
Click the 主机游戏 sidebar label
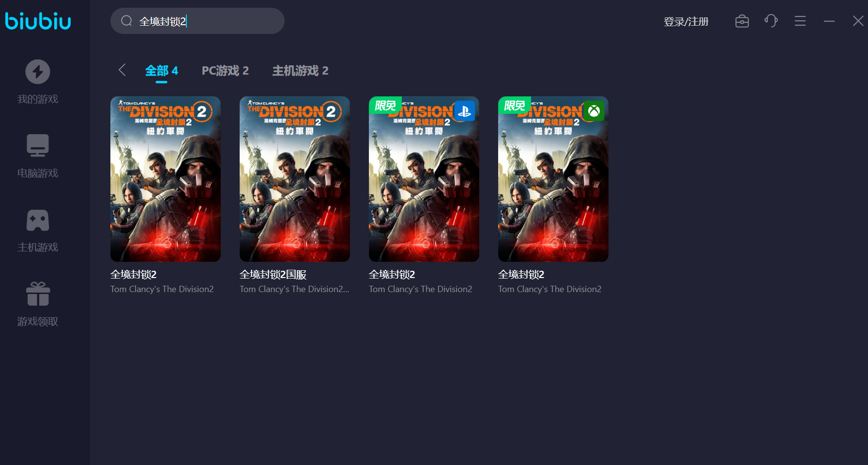tap(38, 248)
